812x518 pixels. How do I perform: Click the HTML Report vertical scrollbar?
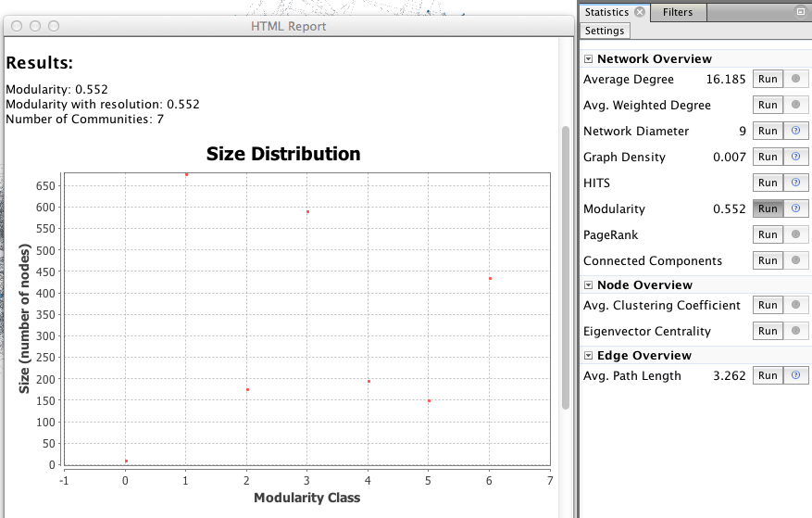pyautogui.click(x=566, y=267)
